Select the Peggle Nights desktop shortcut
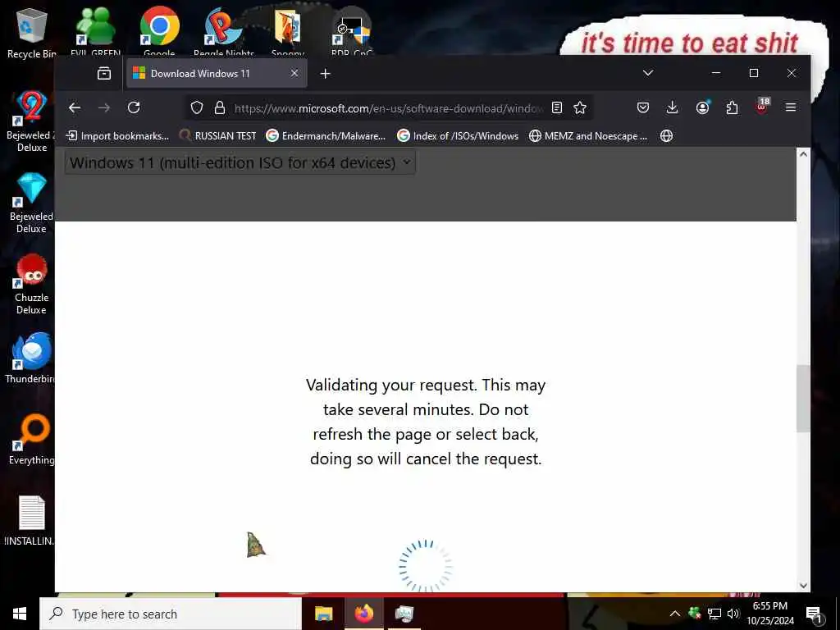This screenshot has height=630, width=840. click(223, 31)
